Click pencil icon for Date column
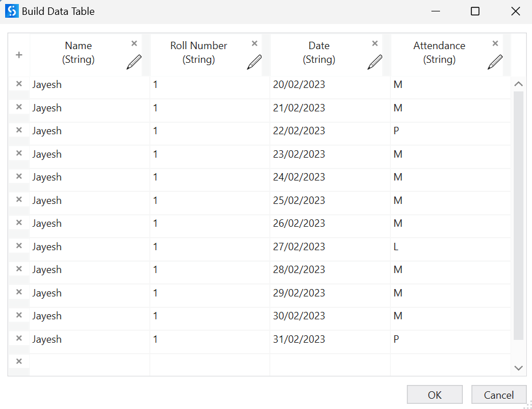532x409 pixels. [375, 62]
